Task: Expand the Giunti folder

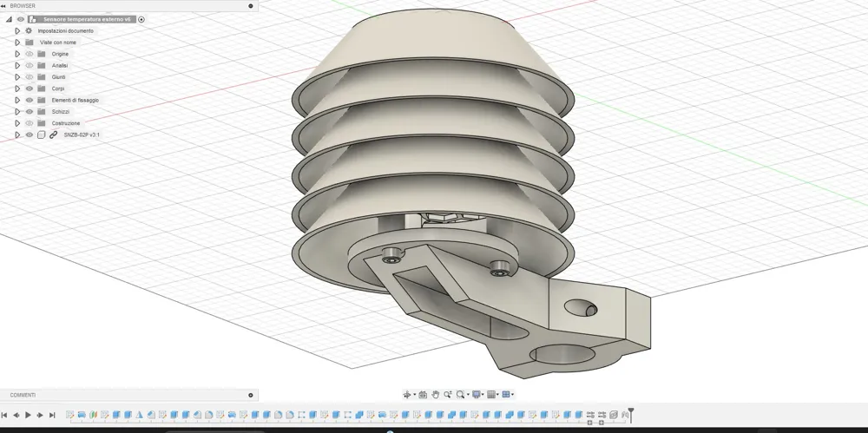Action: point(17,77)
